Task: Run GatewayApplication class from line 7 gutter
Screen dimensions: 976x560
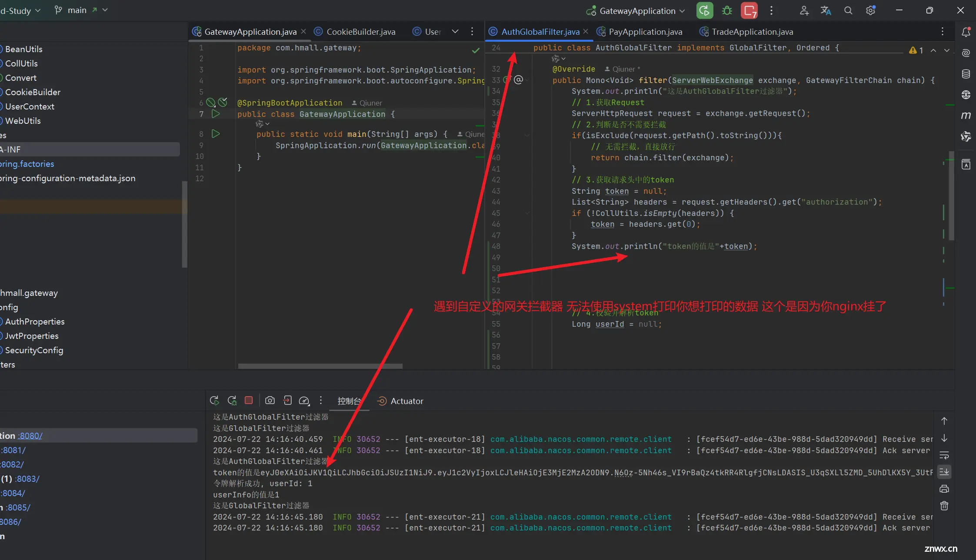Action: click(216, 114)
